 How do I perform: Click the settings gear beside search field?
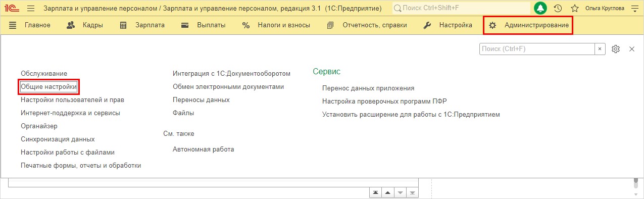[x=616, y=49]
